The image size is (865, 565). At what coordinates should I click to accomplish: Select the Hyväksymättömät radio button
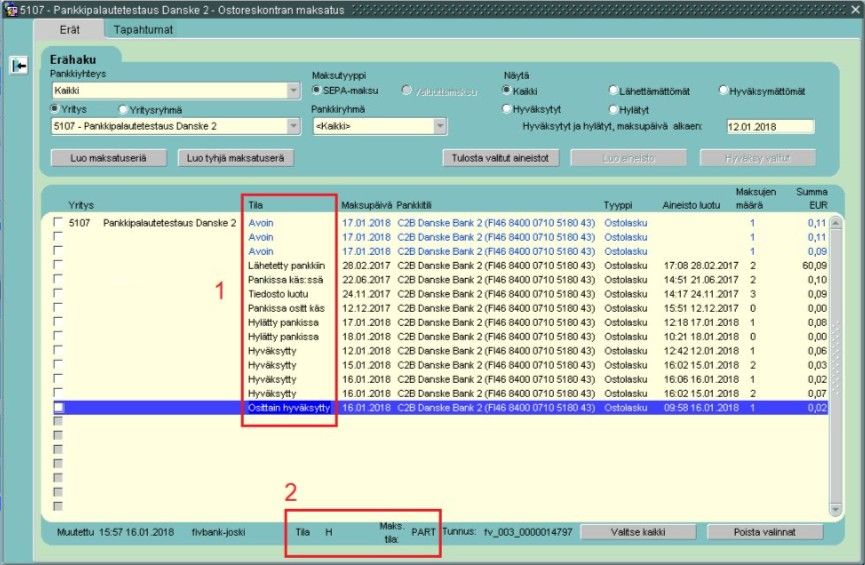pos(723,90)
